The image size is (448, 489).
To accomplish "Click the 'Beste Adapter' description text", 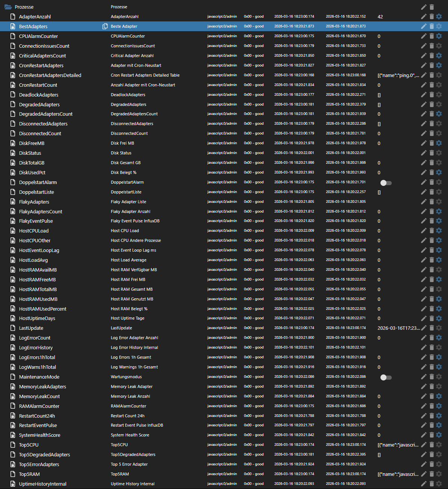I will tap(124, 26).
